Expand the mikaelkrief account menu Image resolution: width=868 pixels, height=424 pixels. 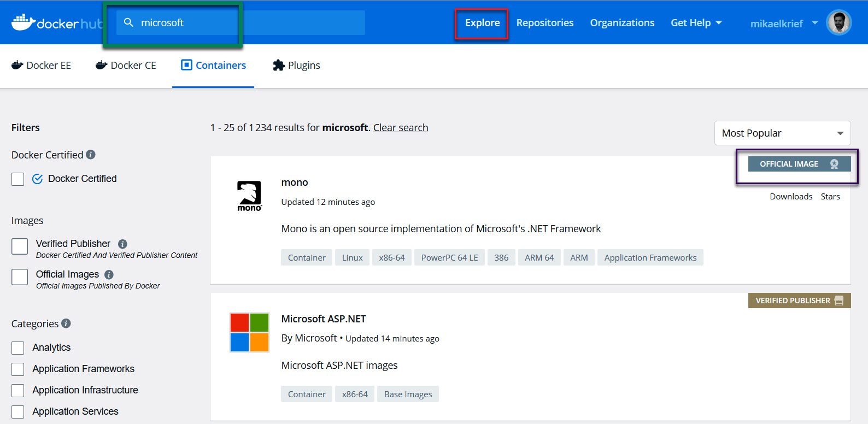click(x=784, y=23)
